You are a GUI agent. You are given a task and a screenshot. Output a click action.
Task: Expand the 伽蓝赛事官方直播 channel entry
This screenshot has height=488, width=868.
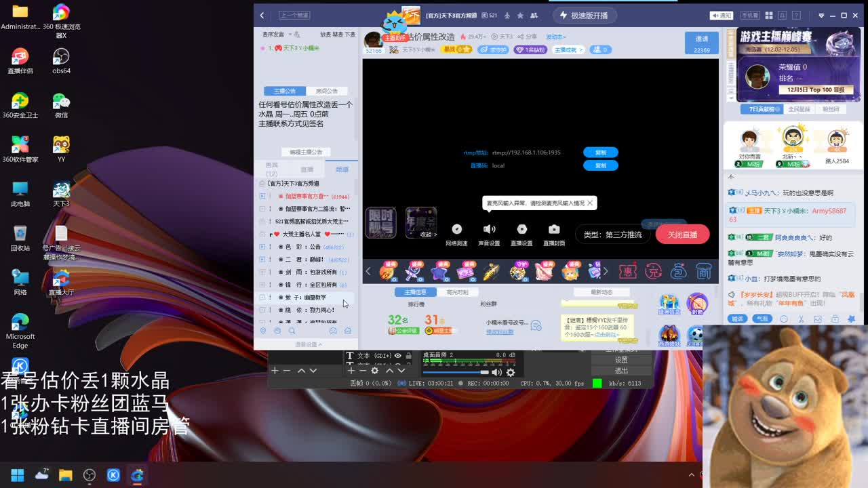point(263,195)
